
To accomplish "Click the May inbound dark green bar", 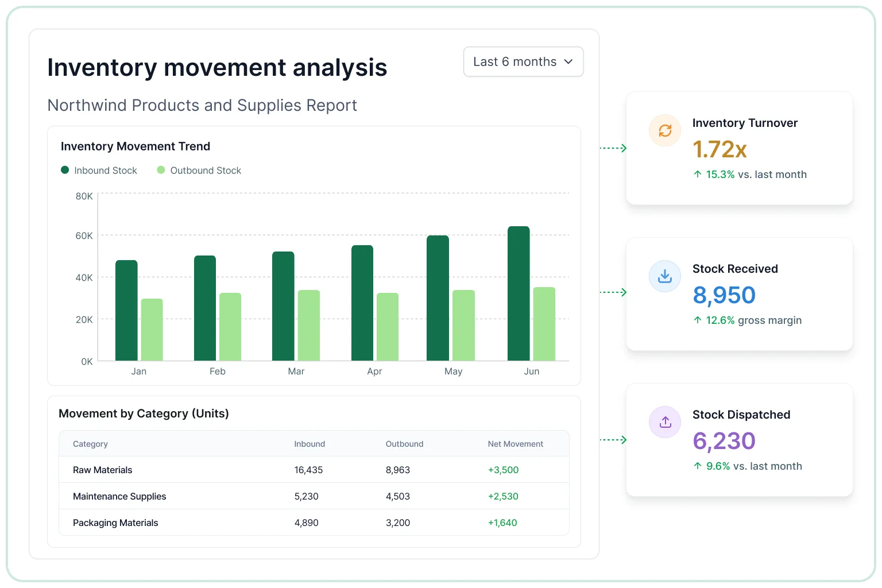I will 438,298.
